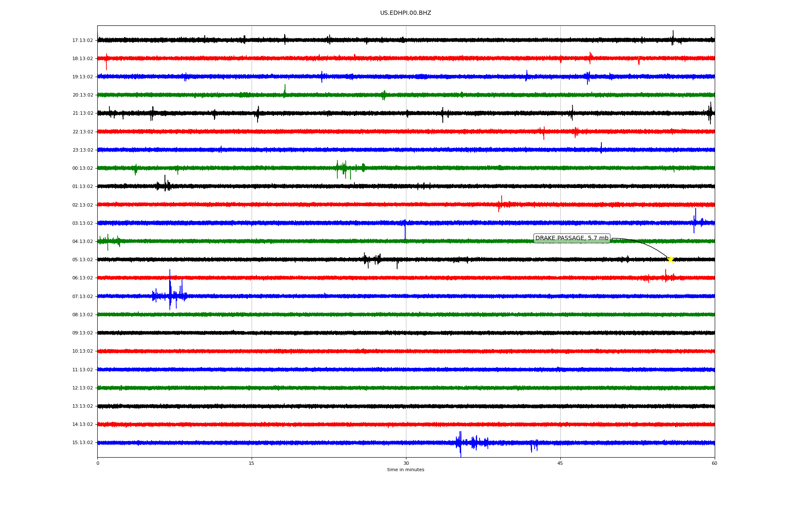Click the 23:13:02 time label
812x508 pixels.
click(x=82, y=150)
